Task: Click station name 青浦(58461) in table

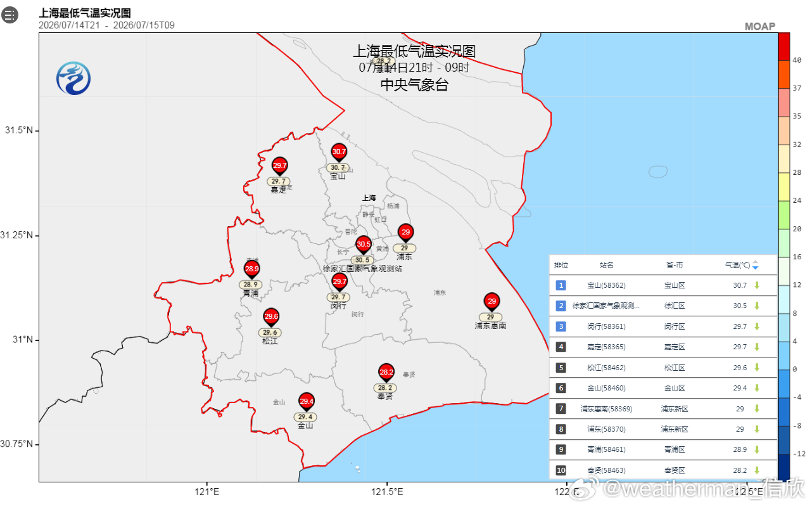Action: pos(606,449)
